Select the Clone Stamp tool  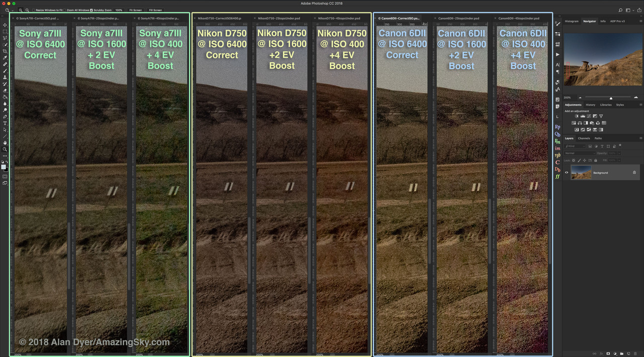point(5,77)
